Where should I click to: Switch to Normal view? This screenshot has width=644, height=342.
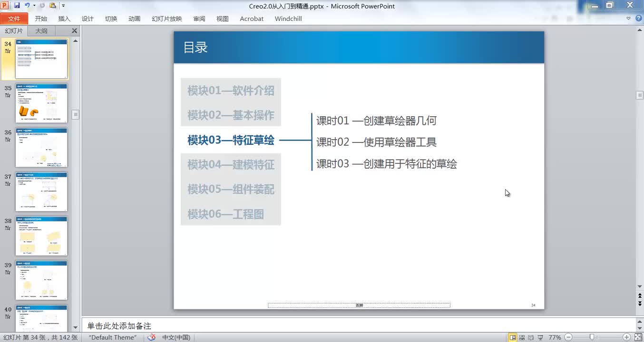[513, 337]
